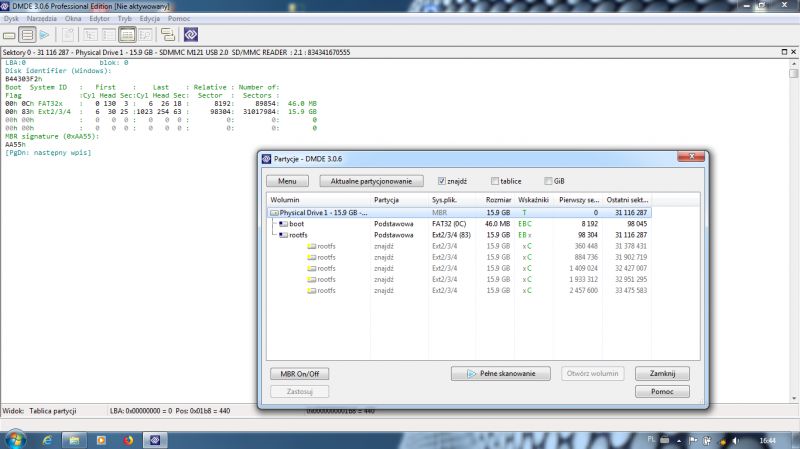The height and width of the screenshot is (449, 800).
Task: Click the volume speaker tray icon
Action: coord(736,440)
